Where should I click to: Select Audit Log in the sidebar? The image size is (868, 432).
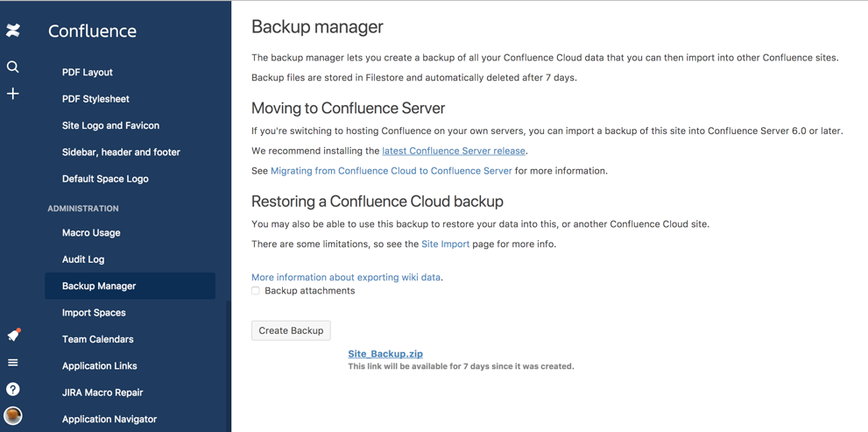[83, 259]
